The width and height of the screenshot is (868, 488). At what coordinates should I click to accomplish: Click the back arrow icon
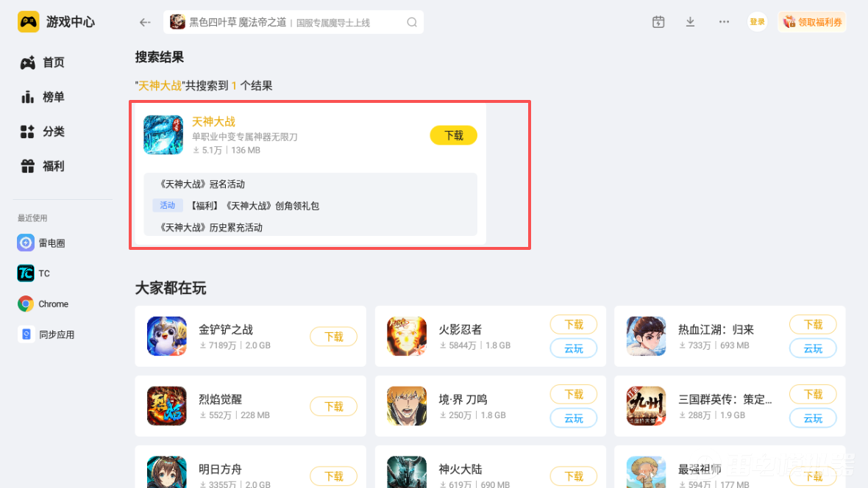[145, 22]
